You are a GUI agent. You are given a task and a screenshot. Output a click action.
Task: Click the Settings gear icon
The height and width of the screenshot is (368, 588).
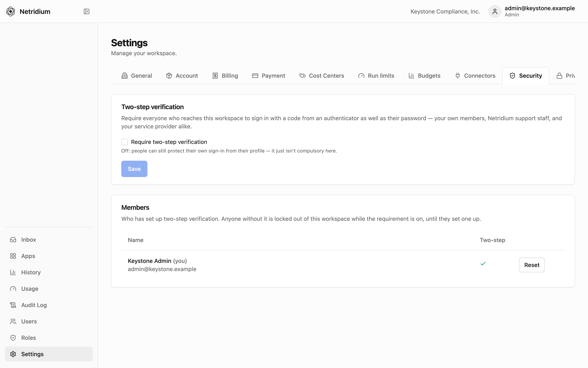13,354
